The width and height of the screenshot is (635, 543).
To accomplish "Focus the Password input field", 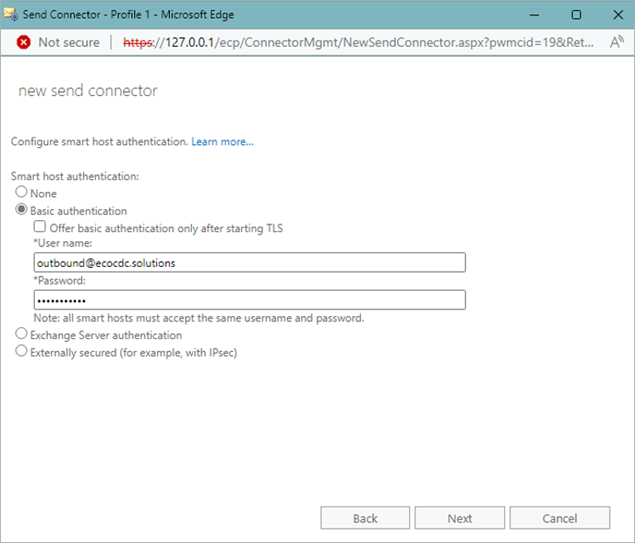I will coord(249,300).
